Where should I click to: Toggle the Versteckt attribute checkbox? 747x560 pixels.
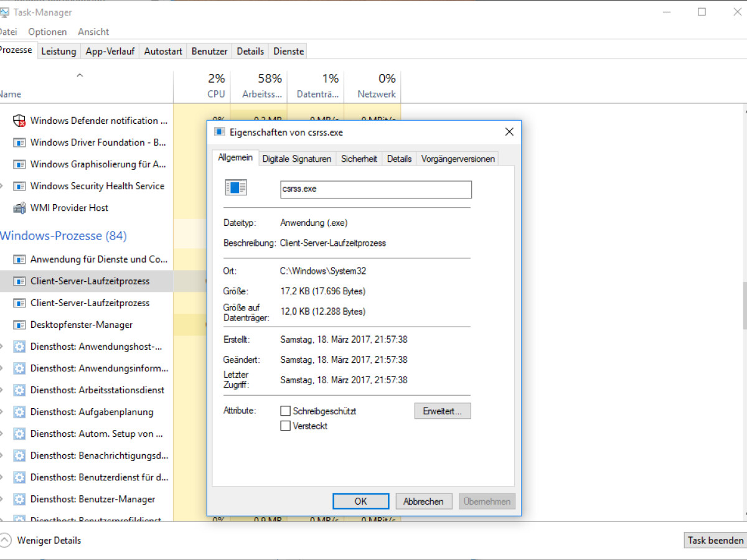tap(286, 426)
